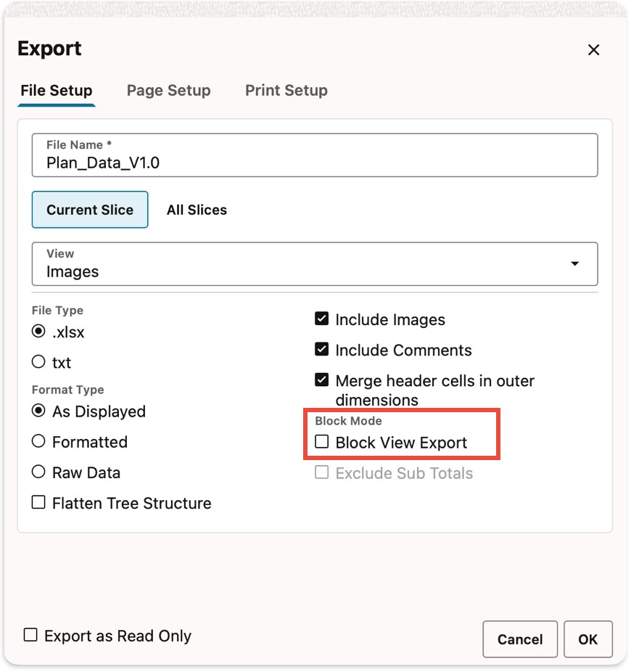Switch export scope to All Slices

[x=197, y=210]
